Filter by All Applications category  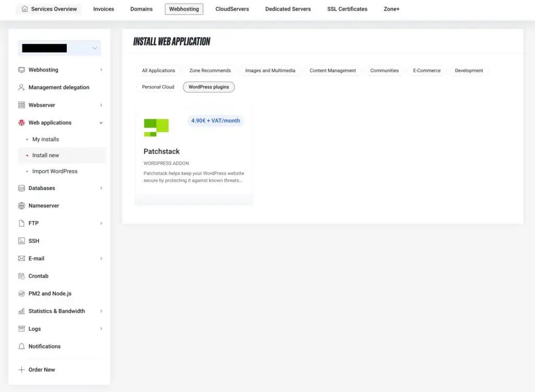[x=158, y=71]
